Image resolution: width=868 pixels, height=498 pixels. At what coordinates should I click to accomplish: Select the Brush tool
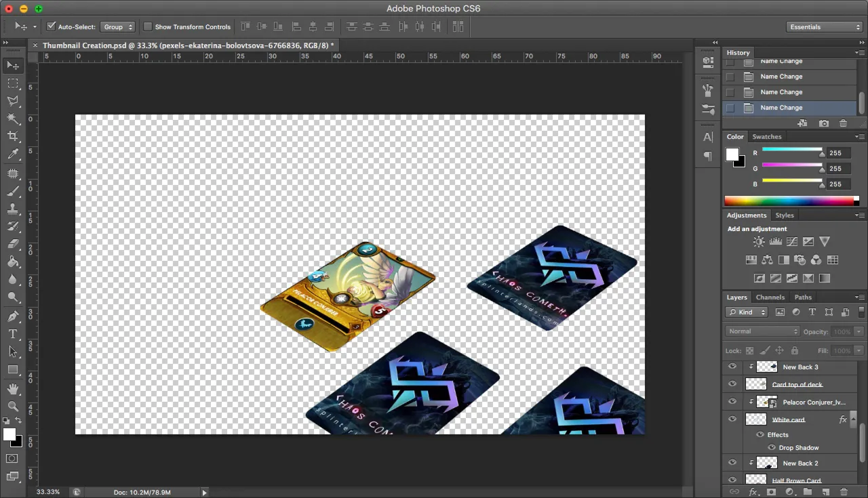point(13,192)
